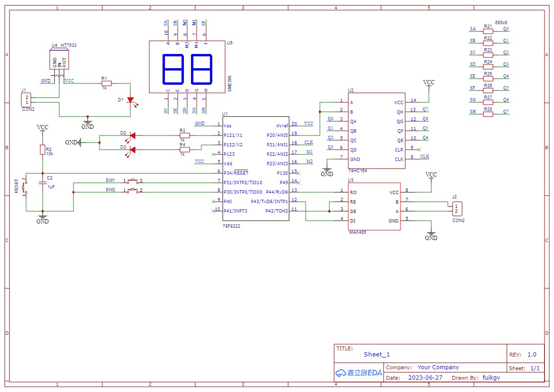
Task: Select the HT7533 regulator symbol U4
Action: click(x=59, y=61)
